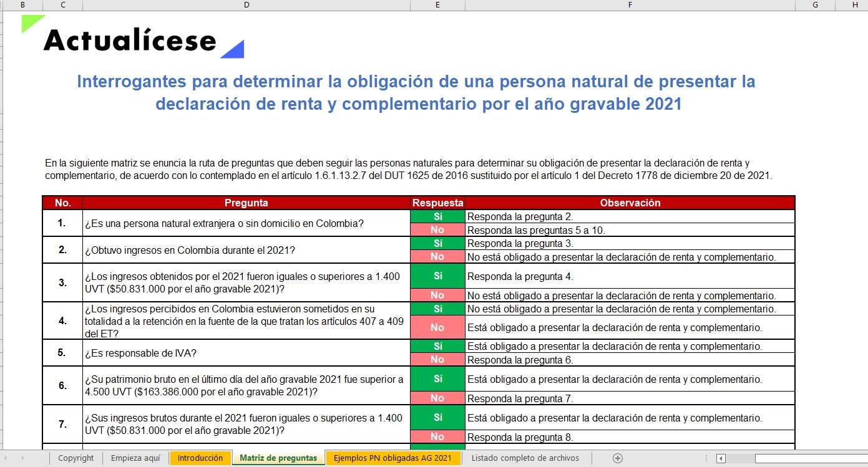Select the blue title 'Interrogantes para determinar...'
This screenshot has width=868, height=467.
(417, 92)
